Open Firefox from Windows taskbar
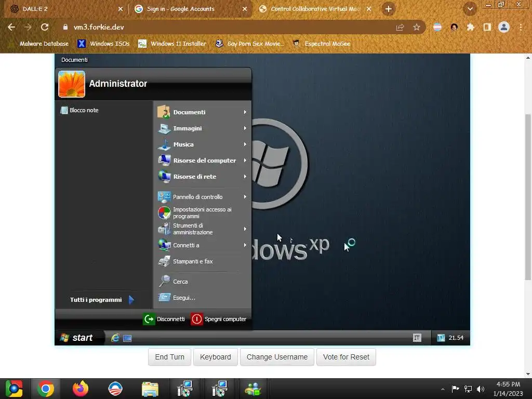The image size is (532, 399). 81,389
